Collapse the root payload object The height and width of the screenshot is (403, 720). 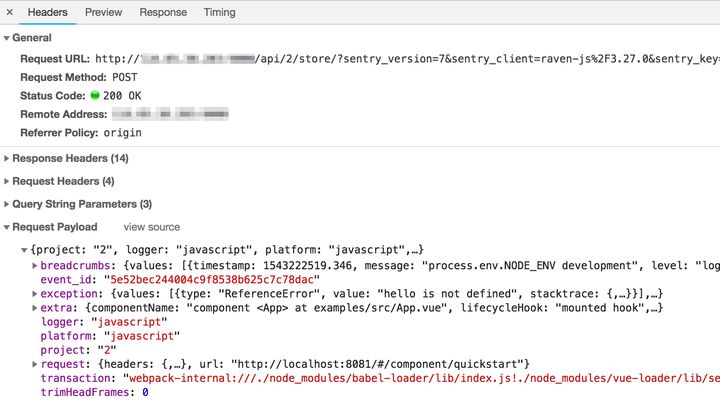24,250
